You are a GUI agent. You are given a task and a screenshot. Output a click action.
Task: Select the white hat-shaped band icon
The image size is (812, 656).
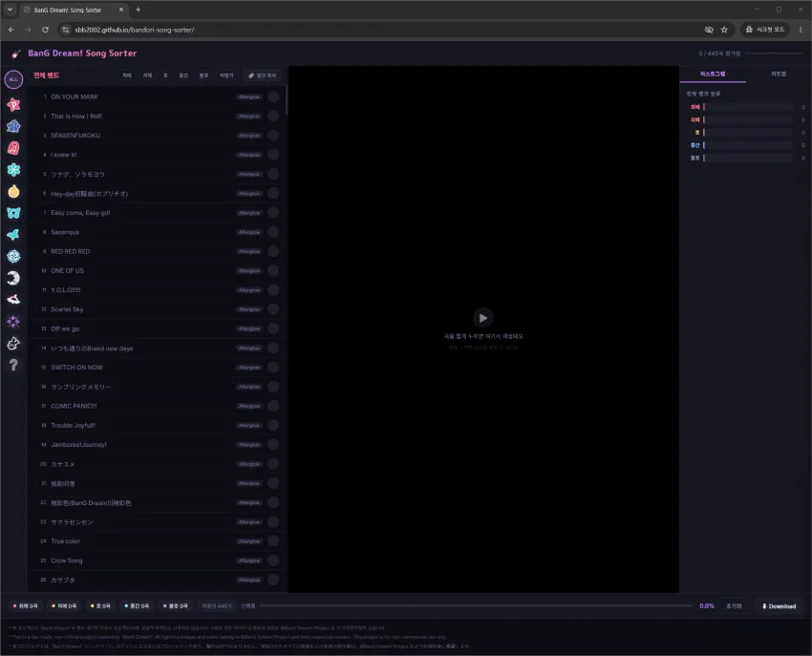pyautogui.click(x=13, y=299)
